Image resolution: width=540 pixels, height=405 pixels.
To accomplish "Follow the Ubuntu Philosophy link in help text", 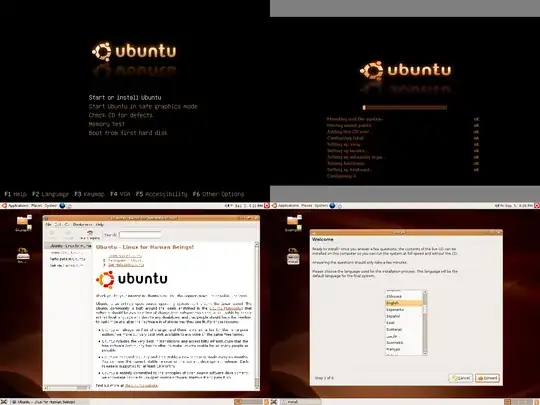I will coord(226,308).
